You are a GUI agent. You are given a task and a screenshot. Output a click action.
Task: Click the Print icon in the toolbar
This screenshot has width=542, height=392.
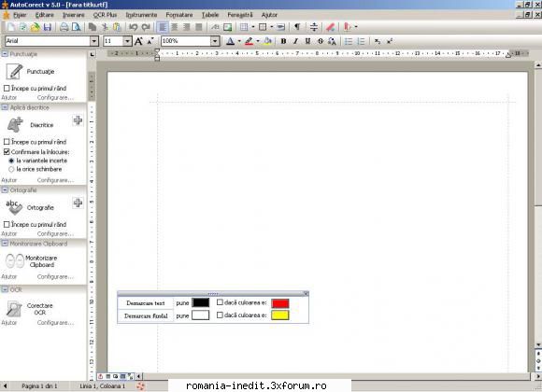click(x=64, y=27)
